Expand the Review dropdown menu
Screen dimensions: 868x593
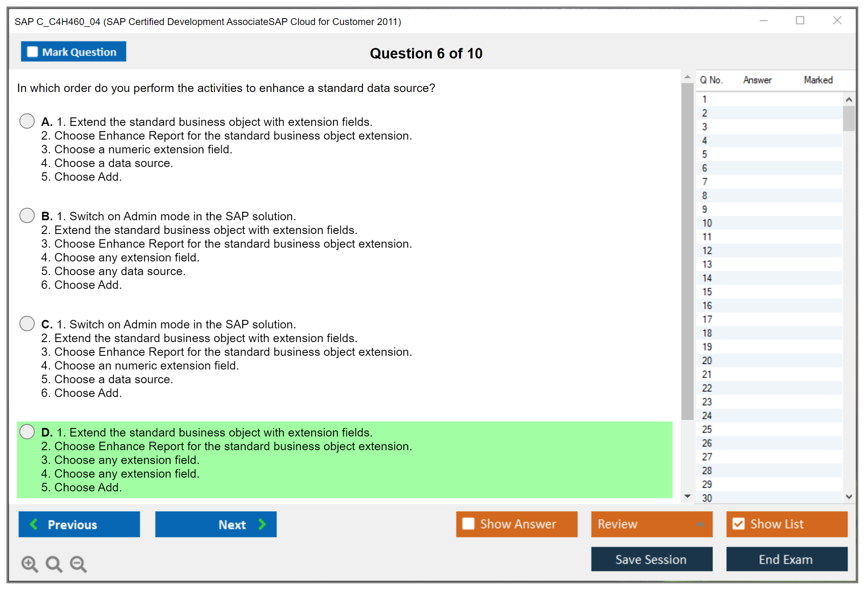pos(700,524)
